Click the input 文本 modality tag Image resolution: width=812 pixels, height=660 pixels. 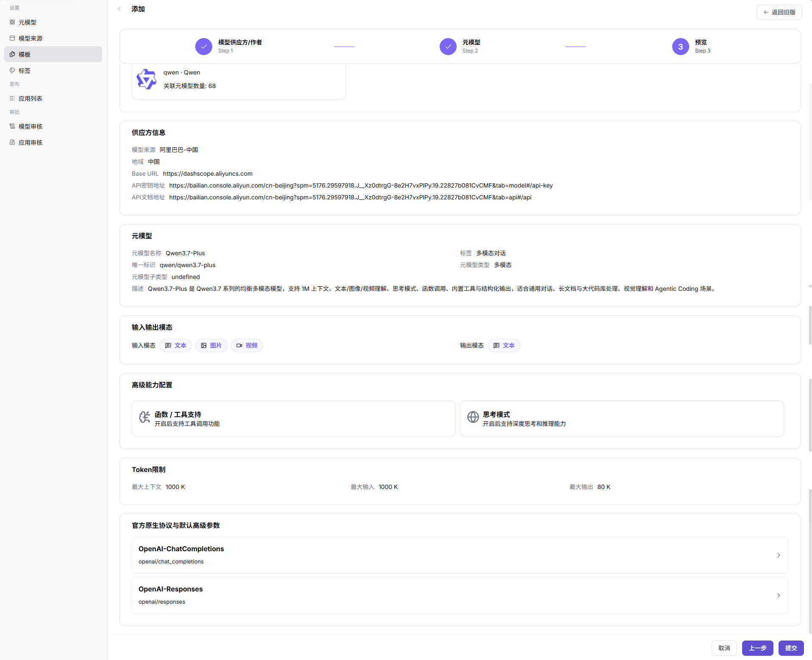pos(176,345)
